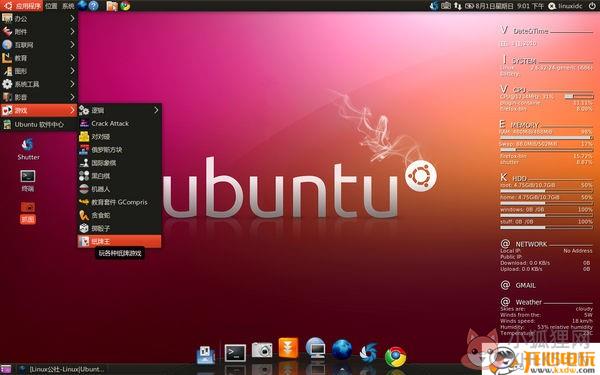
Task: Launch Crack Attack from Games menu
Action: [120, 123]
